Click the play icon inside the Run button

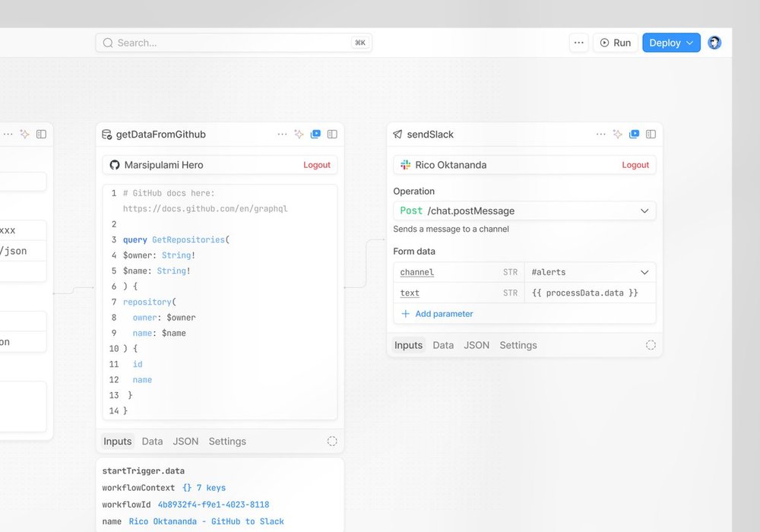pos(604,43)
